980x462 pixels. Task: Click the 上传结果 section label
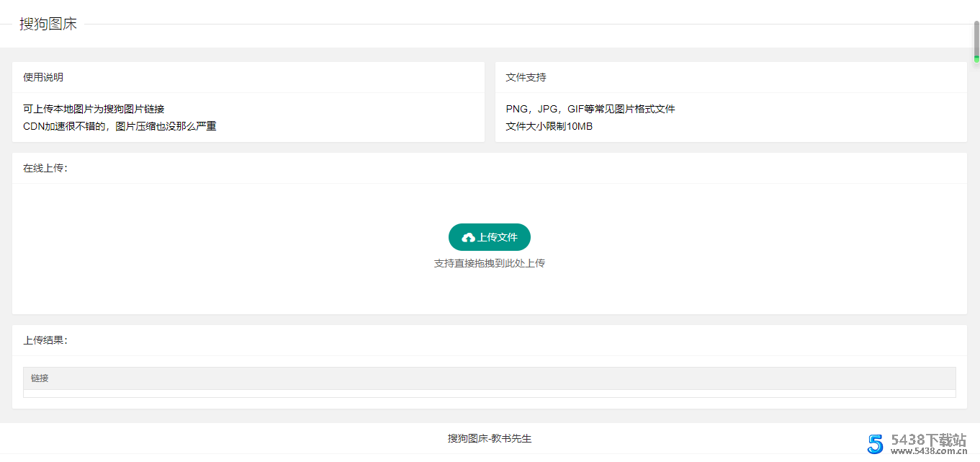click(x=46, y=340)
